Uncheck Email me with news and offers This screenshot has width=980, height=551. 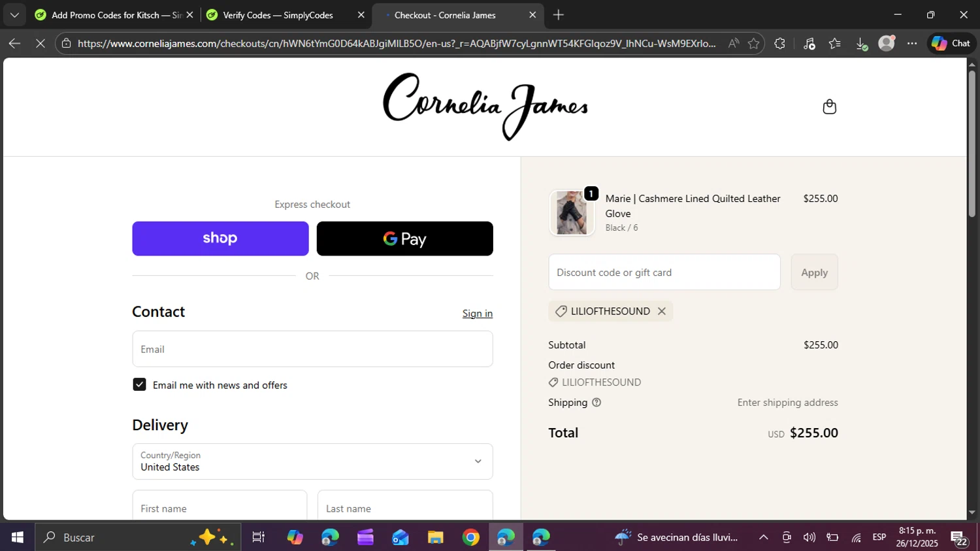(139, 384)
